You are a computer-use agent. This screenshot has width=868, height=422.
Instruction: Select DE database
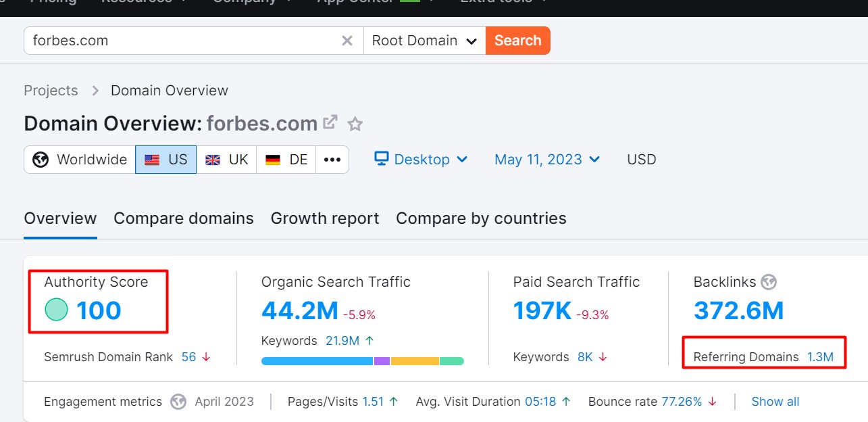[x=286, y=160]
